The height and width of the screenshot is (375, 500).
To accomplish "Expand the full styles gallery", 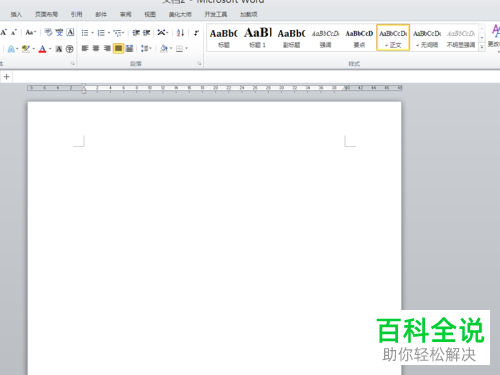I will tap(482, 47).
